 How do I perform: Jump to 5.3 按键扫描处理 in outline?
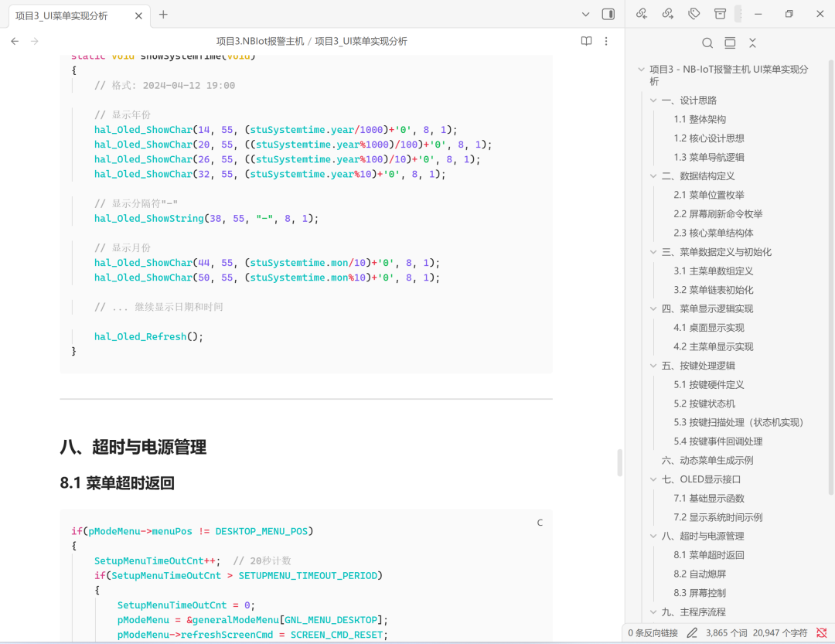pyautogui.click(x=738, y=422)
